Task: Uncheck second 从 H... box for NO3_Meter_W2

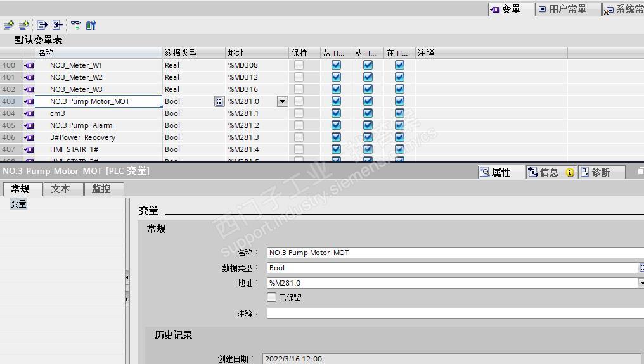Action: pyautogui.click(x=368, y=77)
